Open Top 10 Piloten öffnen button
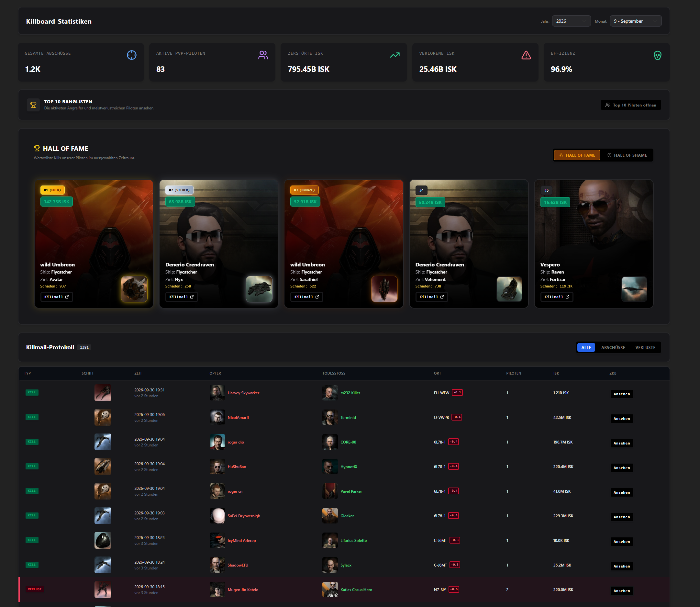 point(630,105)
